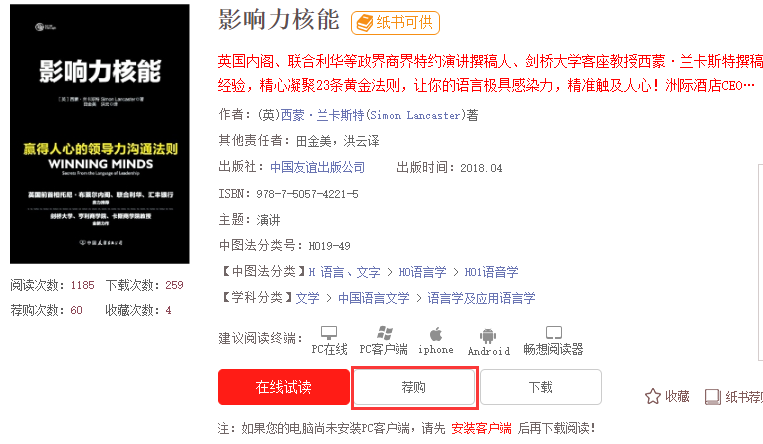Click the 影响力核能 book cover thumbnail
This screenshot has height=444, width=763.
pos(100,134)
